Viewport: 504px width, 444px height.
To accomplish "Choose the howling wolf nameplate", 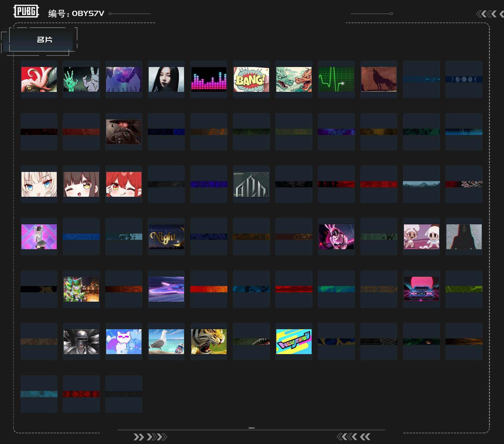I will (379, 79).
